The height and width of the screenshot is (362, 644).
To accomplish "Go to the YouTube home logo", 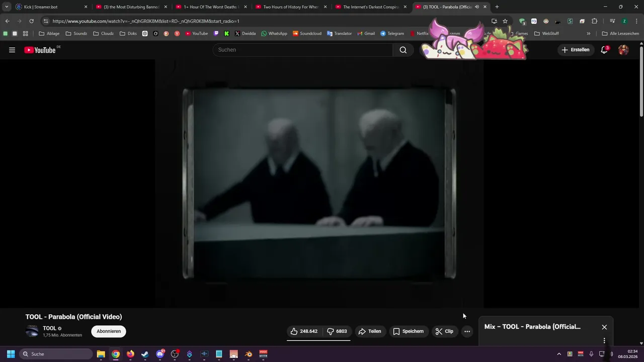I will pos(40,50).
